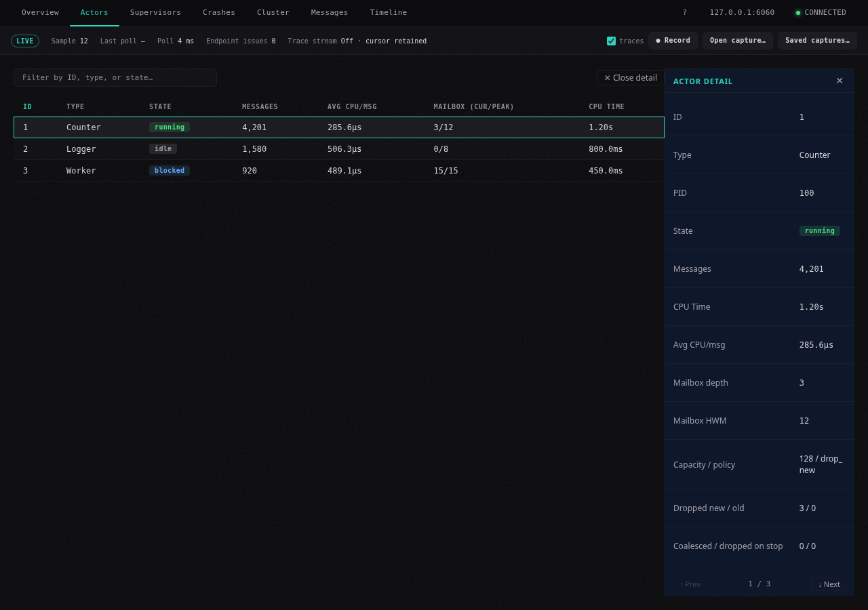Open the Overview tab
Viewport: 868px width, 610px height.
tap(40, 13)
